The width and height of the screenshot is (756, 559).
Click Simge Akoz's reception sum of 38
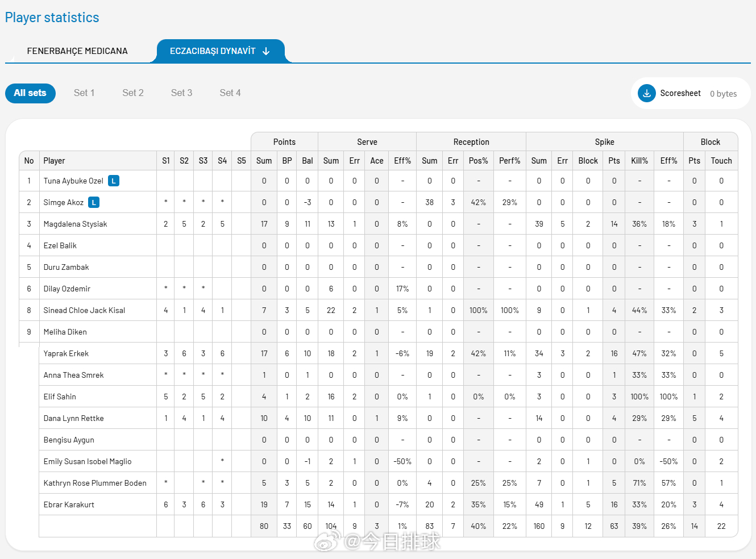pyautogui.click(x=430, y=203)
